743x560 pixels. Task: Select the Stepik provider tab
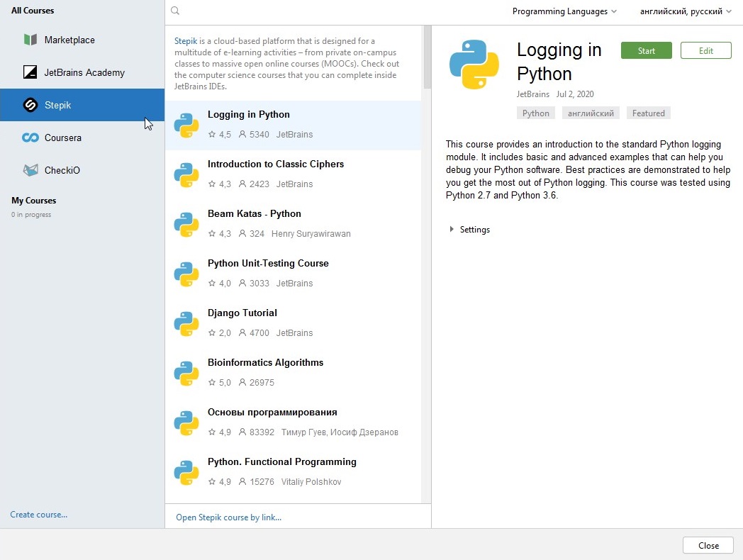(82, 105)
